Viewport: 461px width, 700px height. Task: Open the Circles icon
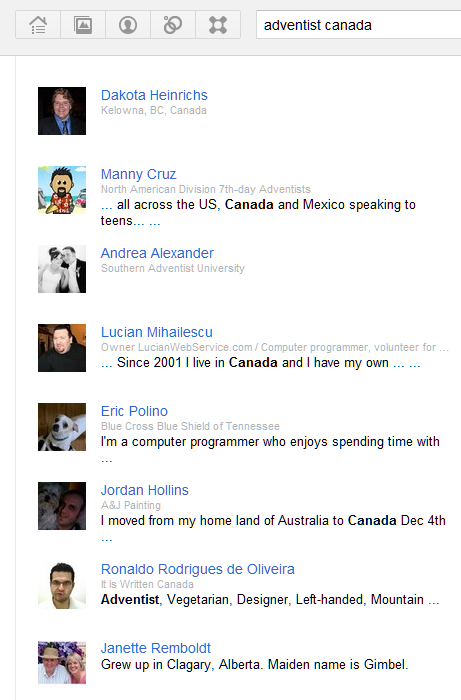pyautogui.click(x=173, y=25)
